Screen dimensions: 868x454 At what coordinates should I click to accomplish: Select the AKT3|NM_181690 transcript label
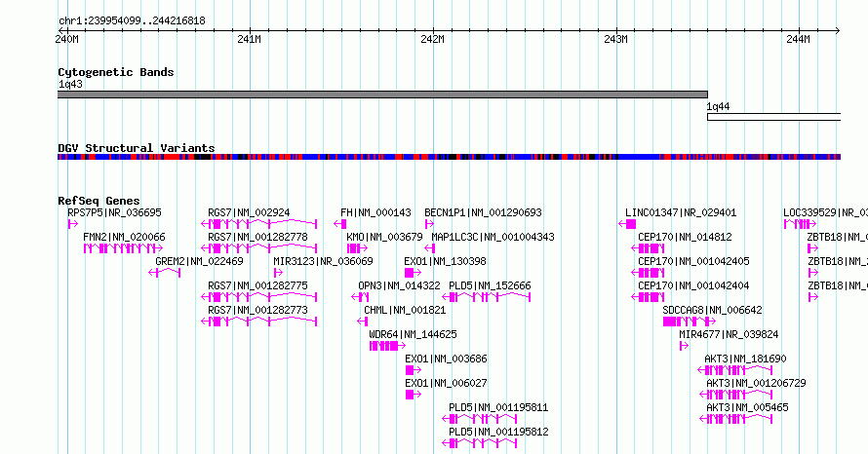coord(746,359)
